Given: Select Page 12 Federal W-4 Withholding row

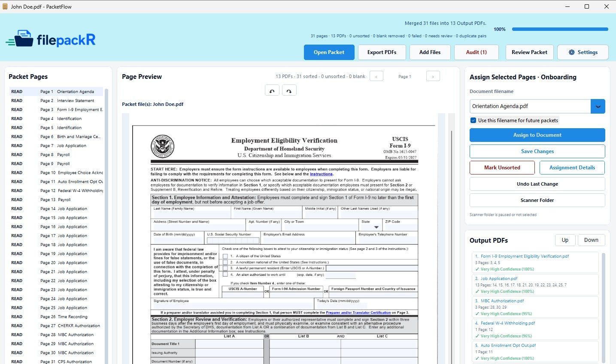Looking at the screenshot, I should point(56,191).
